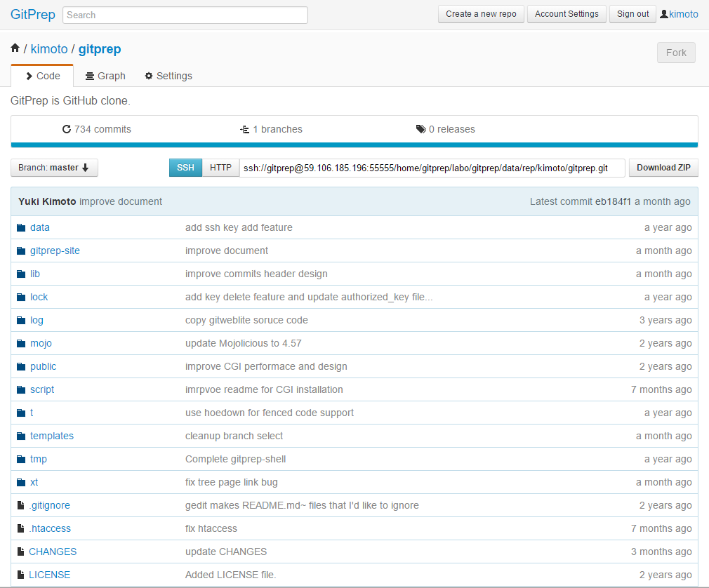Click Create a new repo button

(481, 14)
